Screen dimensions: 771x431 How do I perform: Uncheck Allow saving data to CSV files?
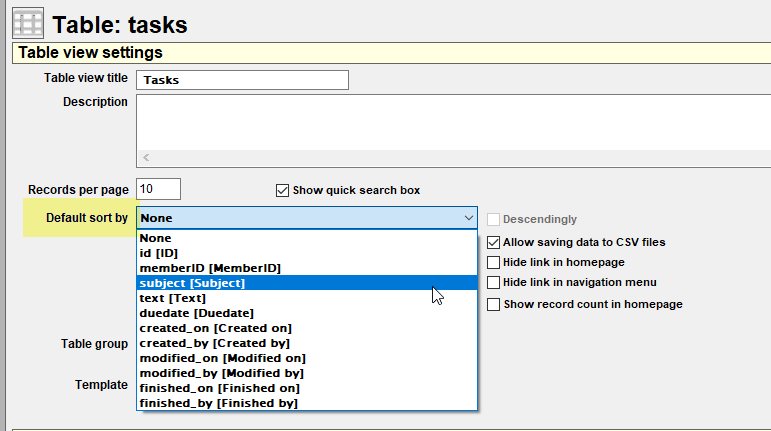(493, 242)
